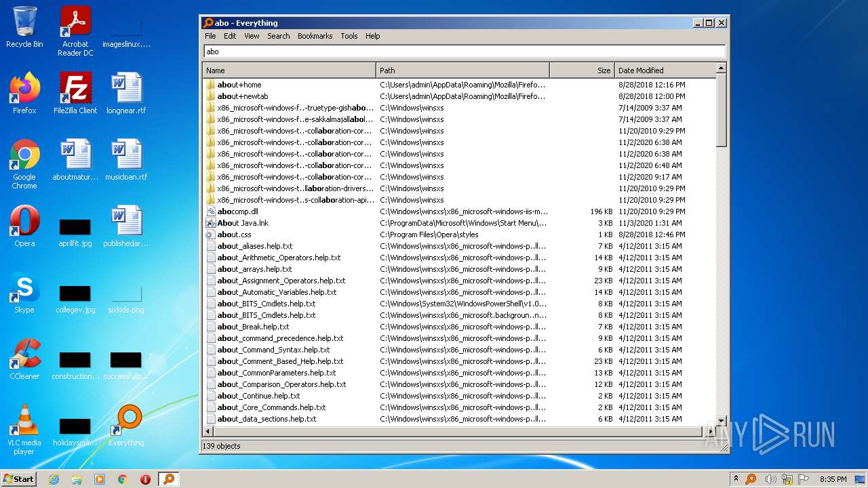Open CCleaner desktop shortcut

(x=24, y=359)
